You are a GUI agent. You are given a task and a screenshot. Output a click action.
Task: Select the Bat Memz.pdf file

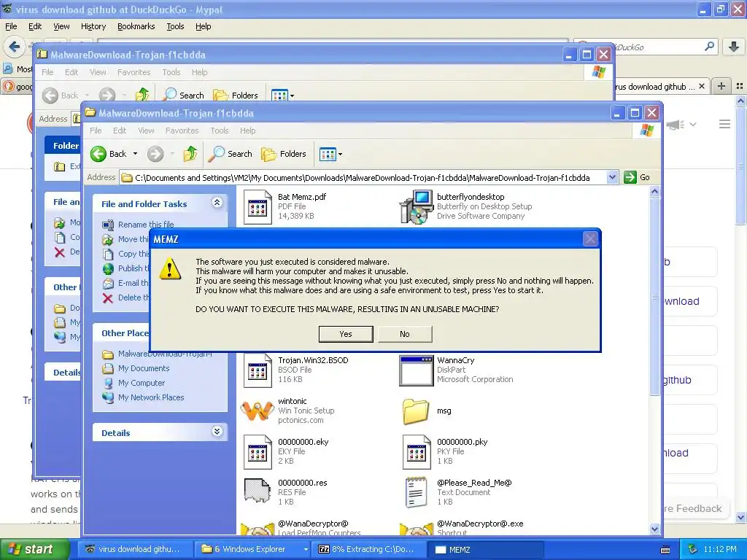[285, 206]
